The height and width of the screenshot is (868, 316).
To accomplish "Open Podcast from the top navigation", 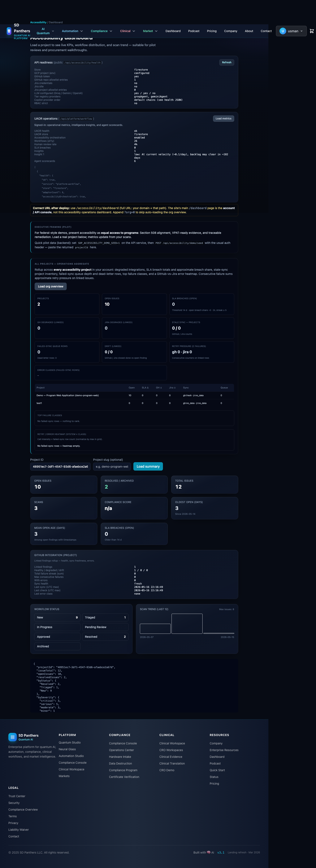I will point(194,31).
